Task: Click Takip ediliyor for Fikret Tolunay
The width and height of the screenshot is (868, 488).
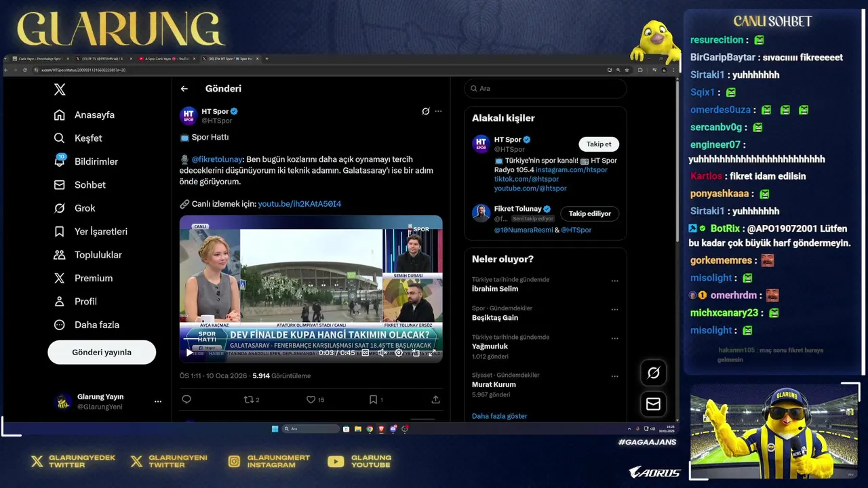Action: pos(589,213)
